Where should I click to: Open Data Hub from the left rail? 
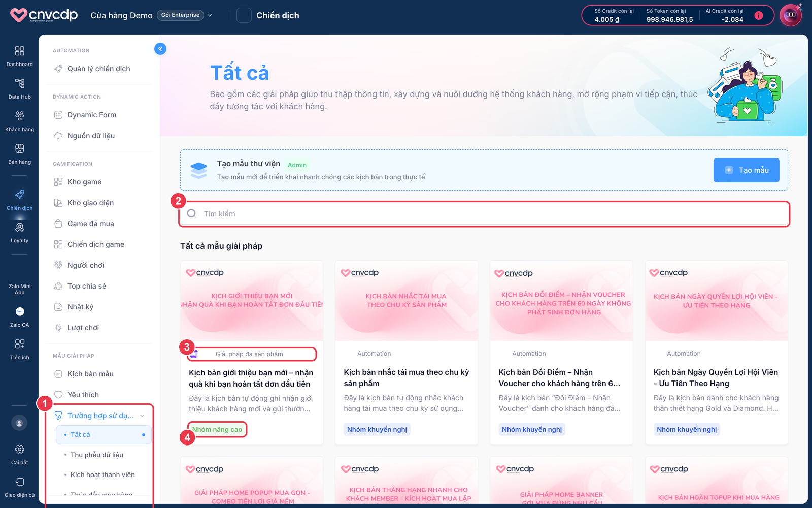(x=19, y=84)
